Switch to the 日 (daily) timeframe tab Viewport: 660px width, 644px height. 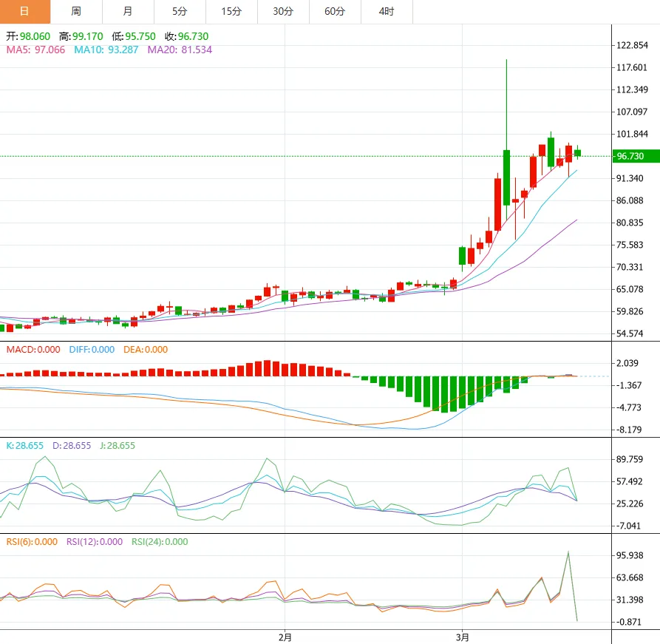coord(25,12)
